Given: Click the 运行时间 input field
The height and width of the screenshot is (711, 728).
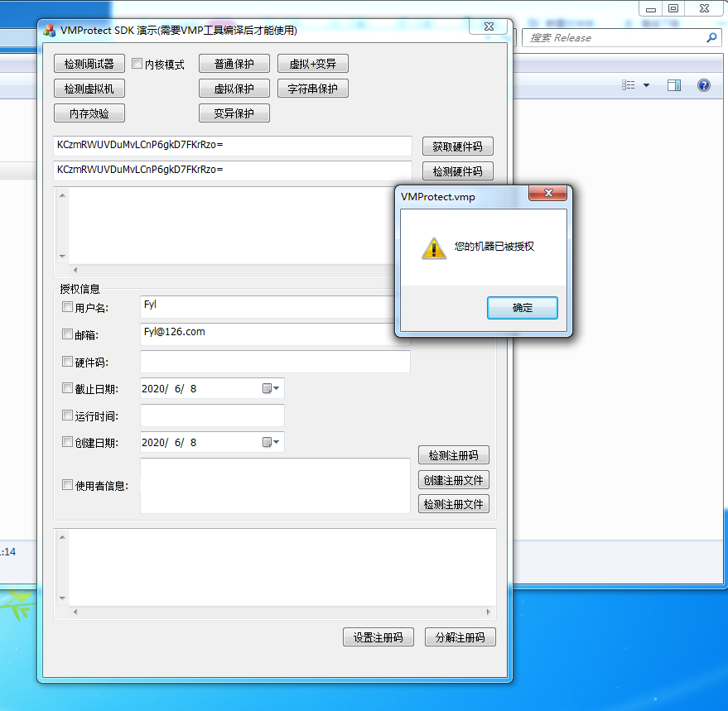Looking at the screenshot, I should [212, 416].
